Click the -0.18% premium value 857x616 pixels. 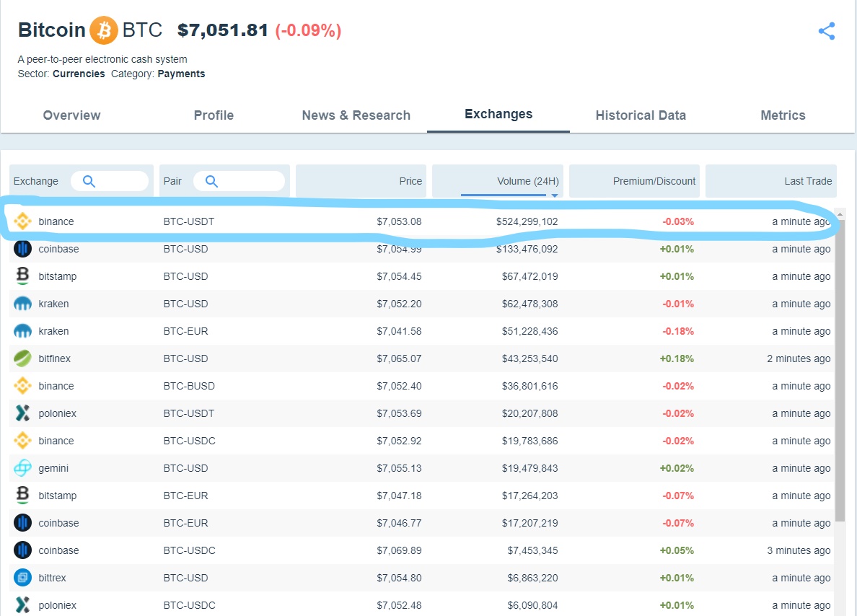click(678, 331)
